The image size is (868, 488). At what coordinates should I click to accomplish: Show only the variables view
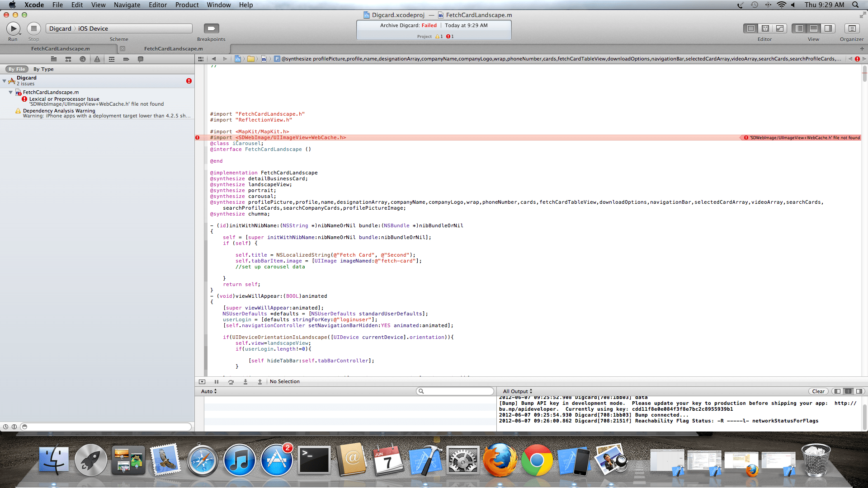point(838,392)
